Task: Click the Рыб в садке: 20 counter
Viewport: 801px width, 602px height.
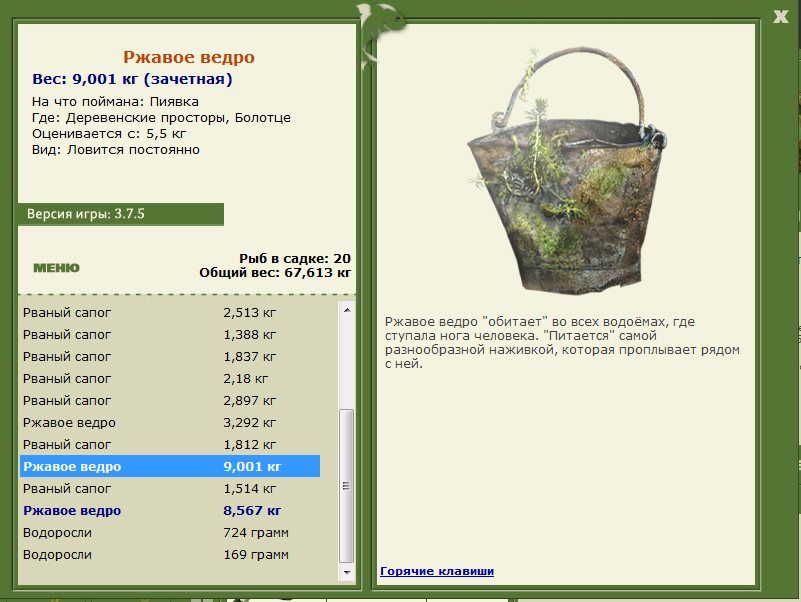Action: pyautogui.click(x=295, y=259)
